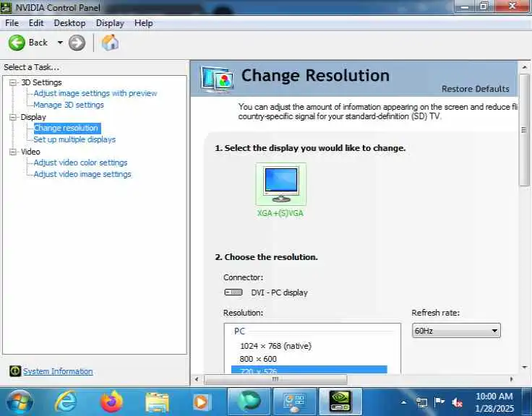Collapse the 3D Settings tree node
Image resolution: width=532 pixels, height=416 pixels.
tap(13, 82)
